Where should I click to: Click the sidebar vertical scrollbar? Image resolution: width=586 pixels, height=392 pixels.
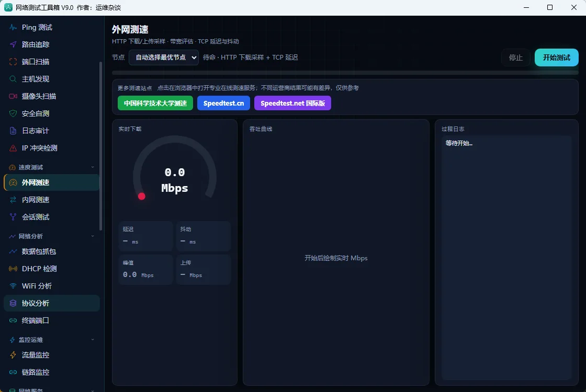coord(100,146)
